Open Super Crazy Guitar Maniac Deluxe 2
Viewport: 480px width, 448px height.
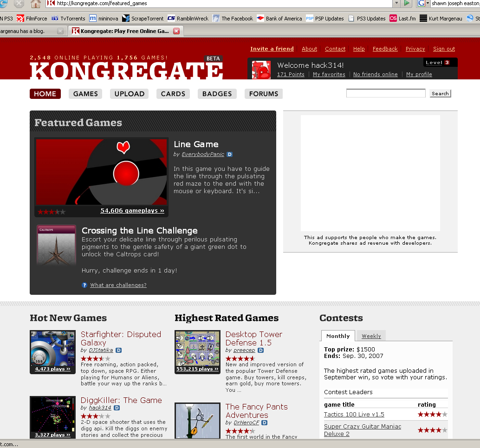(363, 430)
